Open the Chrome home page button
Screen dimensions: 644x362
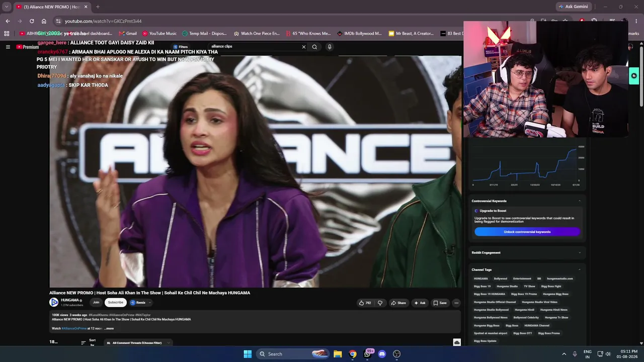[44, 21]
